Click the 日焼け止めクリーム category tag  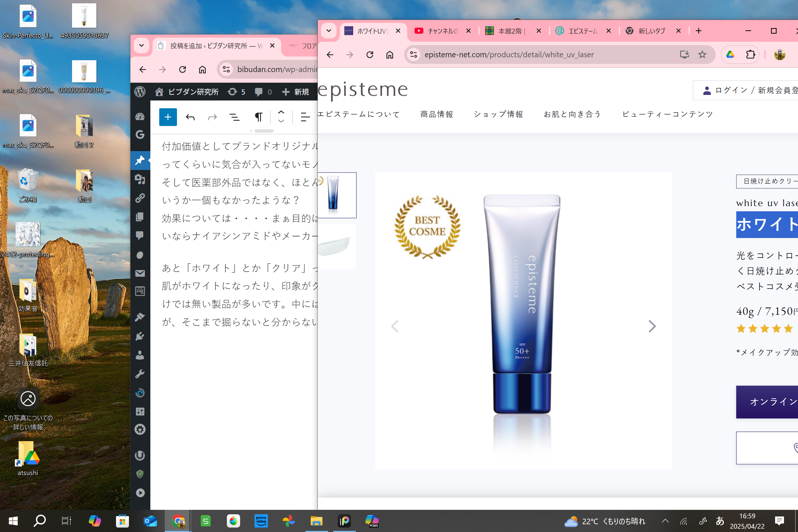tap(767, 181)
